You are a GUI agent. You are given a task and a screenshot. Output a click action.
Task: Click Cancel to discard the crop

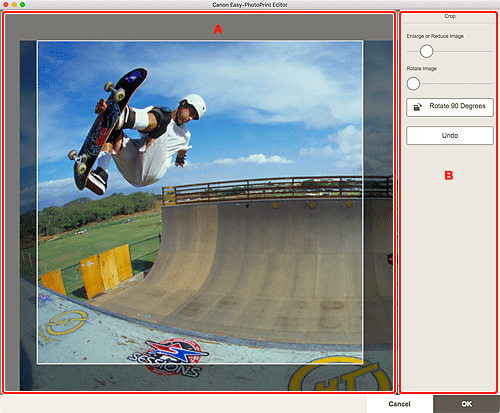click(399, 404)
